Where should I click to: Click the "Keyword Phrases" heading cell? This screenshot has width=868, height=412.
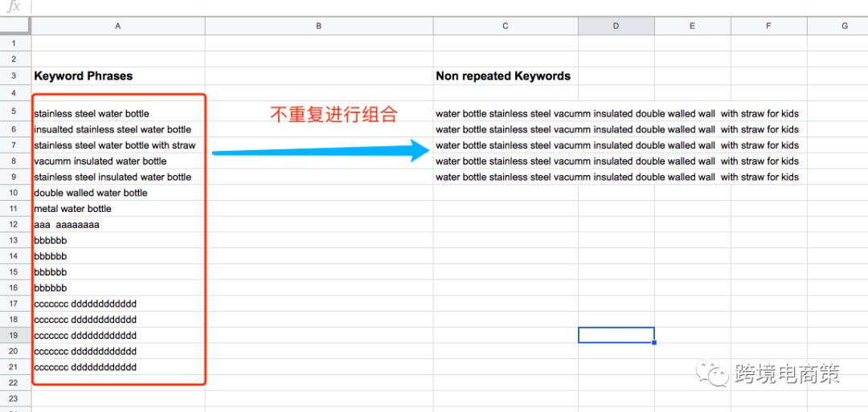click(x=84, y=76)
